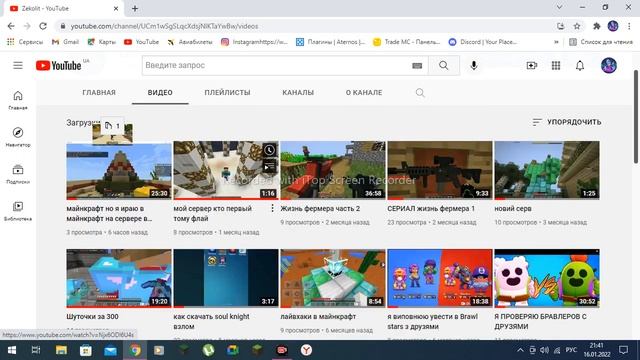Open the Discord bookmark
Viewport: 640px width, 360px height.
coord(483,42)
